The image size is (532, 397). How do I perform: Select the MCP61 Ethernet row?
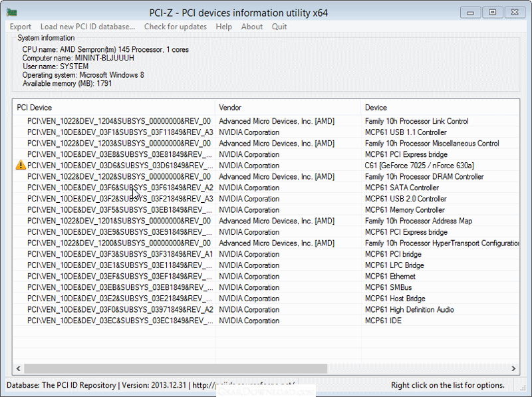tap(267, 276)
